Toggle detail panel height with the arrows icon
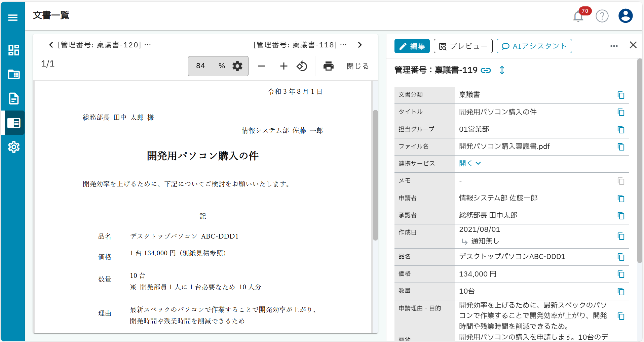Screen dimensions: 644x342 [x=502, y=70]
